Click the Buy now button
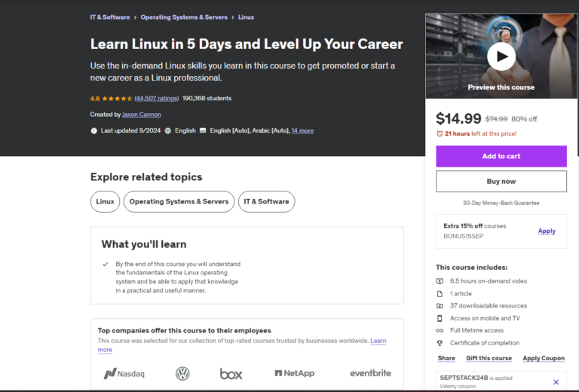Screen dimensions: 579x392 (501, 181)
